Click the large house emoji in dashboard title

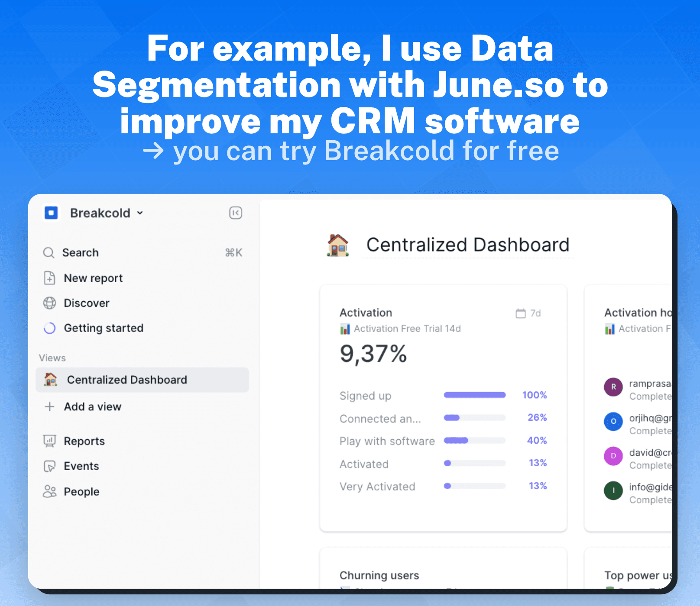[338, 245]
